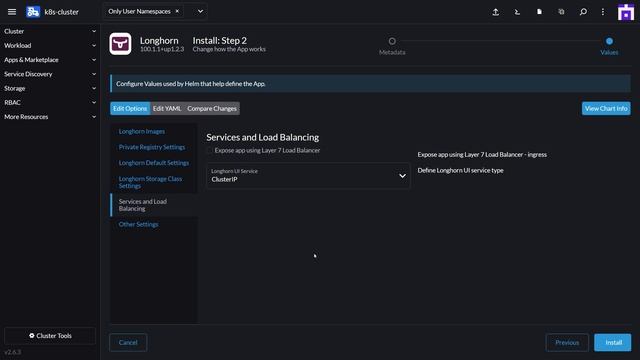
Task: Click the Services and Load Balancing heading
Action: click(x=262, y=137)
